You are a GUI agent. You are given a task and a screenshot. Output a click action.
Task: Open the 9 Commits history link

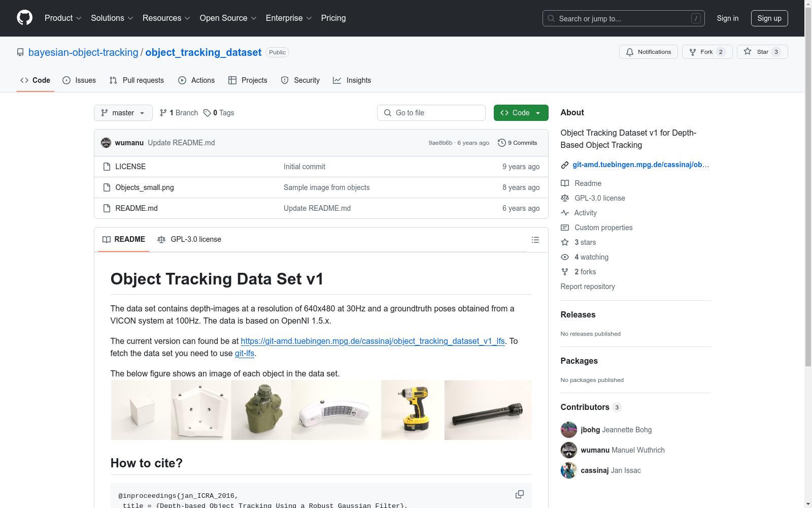click(518, 143)
